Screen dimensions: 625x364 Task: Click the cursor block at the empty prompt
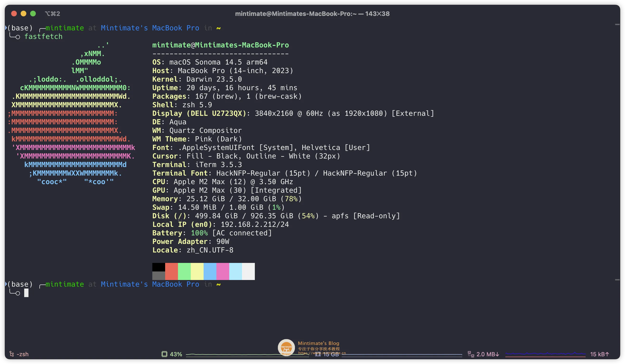tap(26, 293)
